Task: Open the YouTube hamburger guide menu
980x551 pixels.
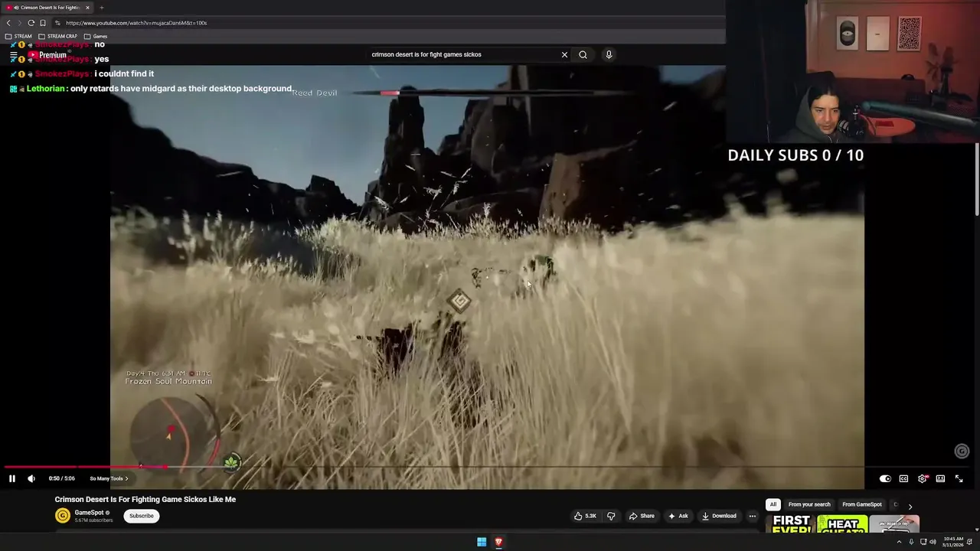Action: click(x=14, y=55)
